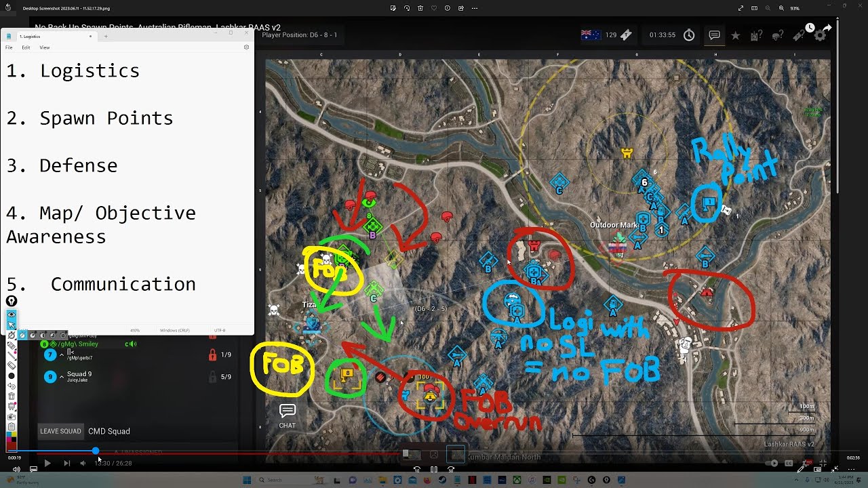Open the File menu in Notepad
This screenshot has width=868, height=488.
coord(9,47)
